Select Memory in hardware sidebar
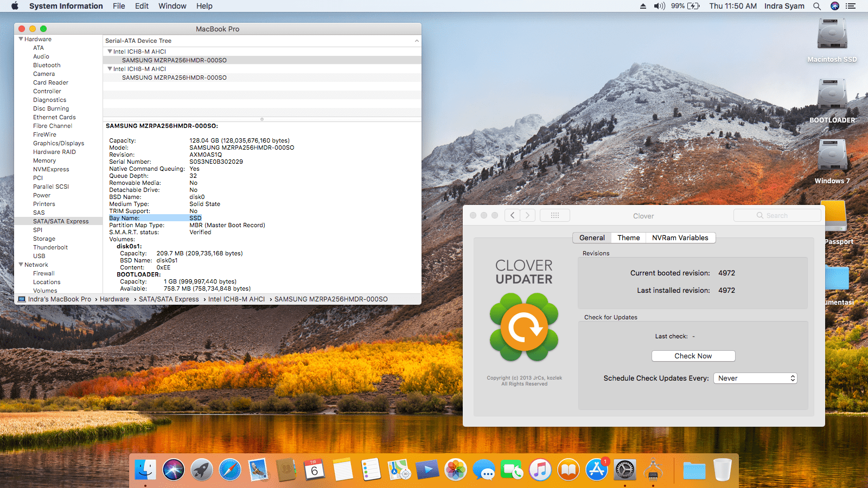The width and height of the screenshot is (868, 488). pos(44,160)
